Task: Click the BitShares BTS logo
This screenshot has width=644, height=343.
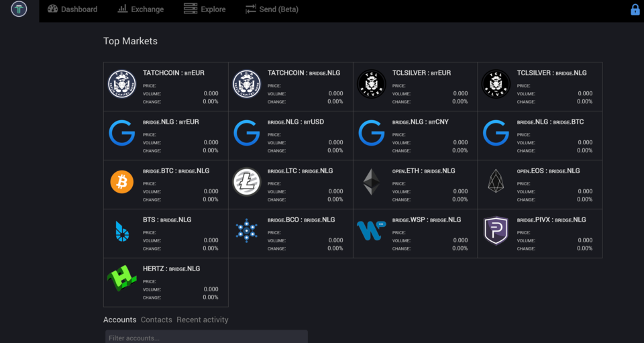Action: (x=122, y=231)
